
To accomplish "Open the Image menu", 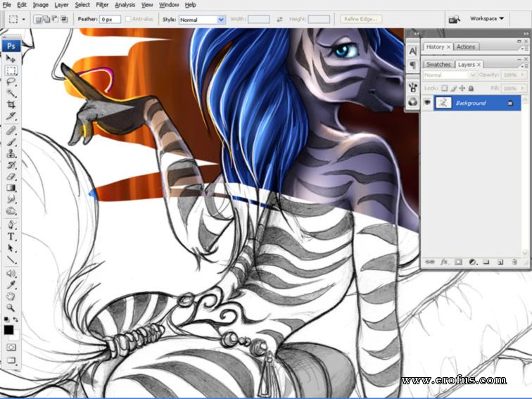I will (x=40, y=5).
